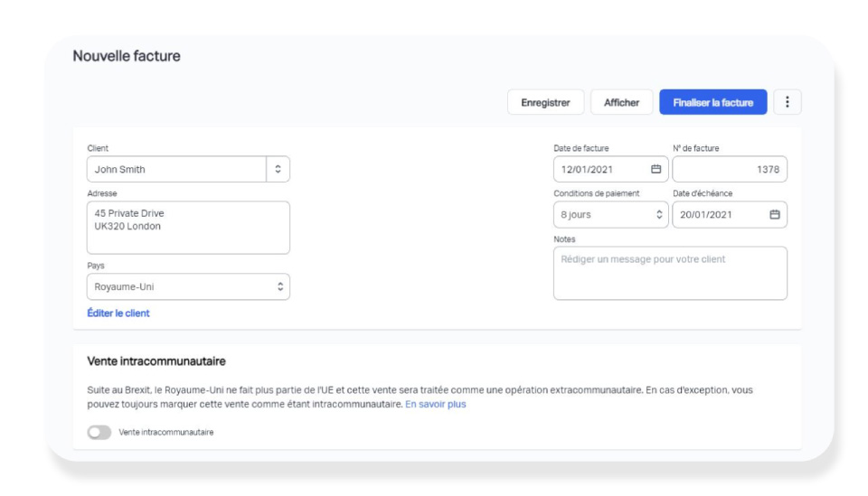Click the Date de facture field
This screenshot has width=868, height=496.
(x=610, y=169)
